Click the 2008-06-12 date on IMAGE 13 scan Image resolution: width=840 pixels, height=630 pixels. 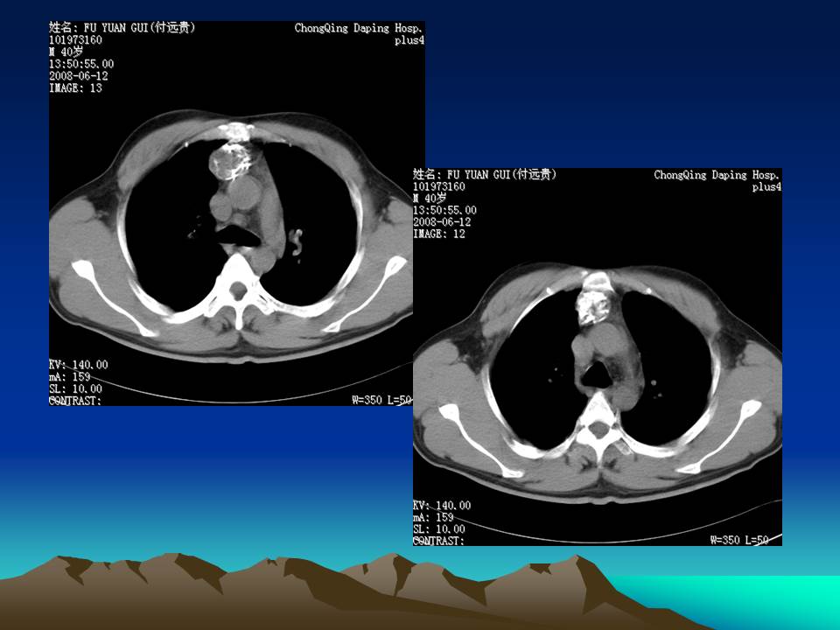tap(79, 76)
